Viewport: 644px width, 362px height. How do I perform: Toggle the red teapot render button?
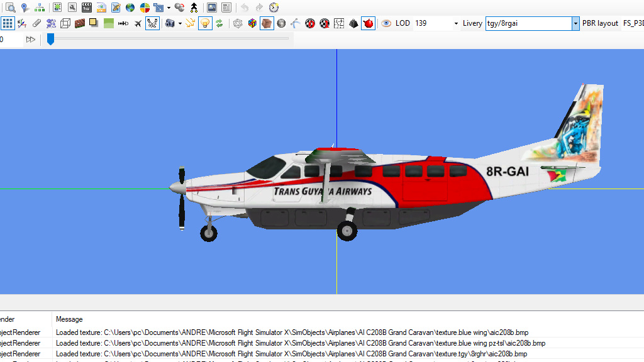[369, 23]
